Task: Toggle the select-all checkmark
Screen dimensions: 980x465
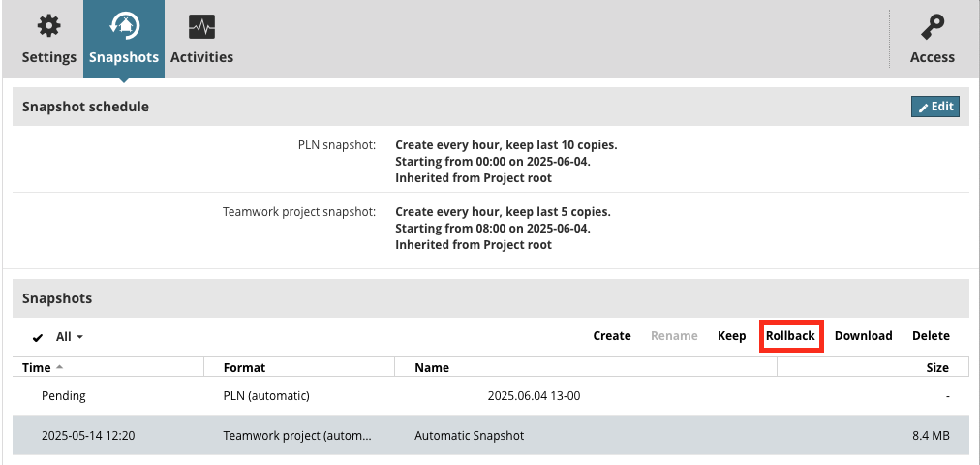Action: (38, 337)
